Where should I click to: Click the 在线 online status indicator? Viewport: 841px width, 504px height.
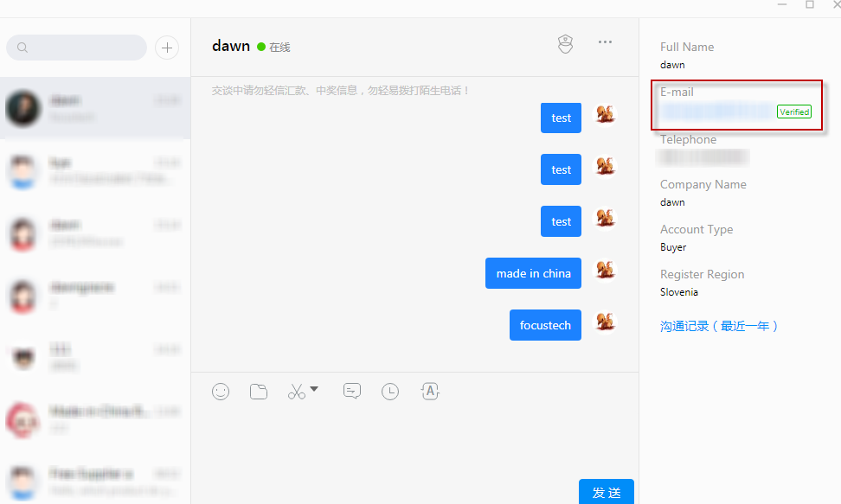(x=273, y=48)
